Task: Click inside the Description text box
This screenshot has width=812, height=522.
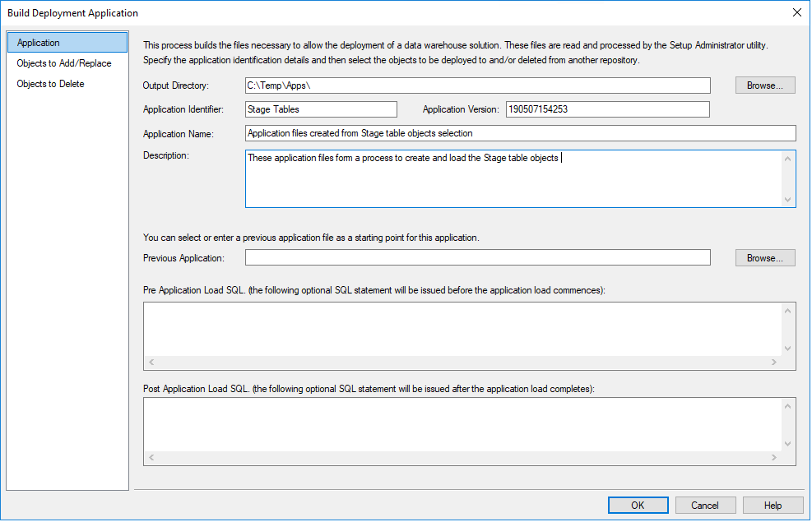Action: 513,178
